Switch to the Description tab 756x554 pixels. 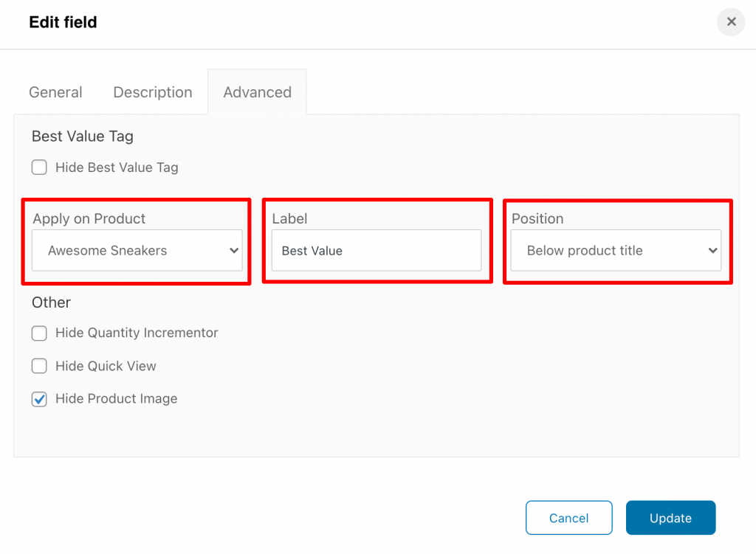coord(152,92)
